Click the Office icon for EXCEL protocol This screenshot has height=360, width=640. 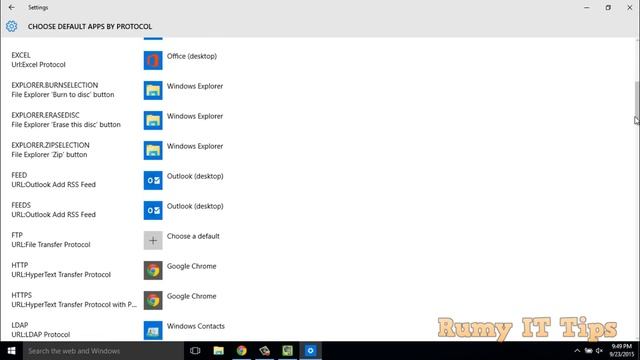coord(153,60)
